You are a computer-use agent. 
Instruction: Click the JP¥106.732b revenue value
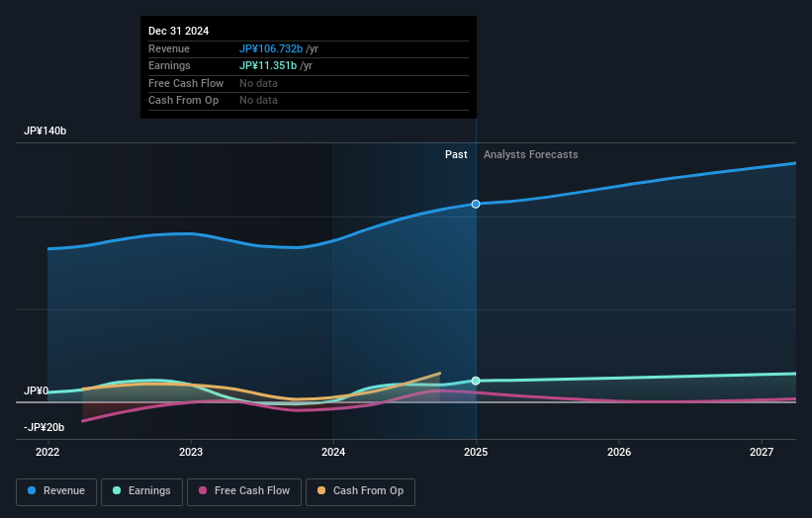[x=271, y=48]
